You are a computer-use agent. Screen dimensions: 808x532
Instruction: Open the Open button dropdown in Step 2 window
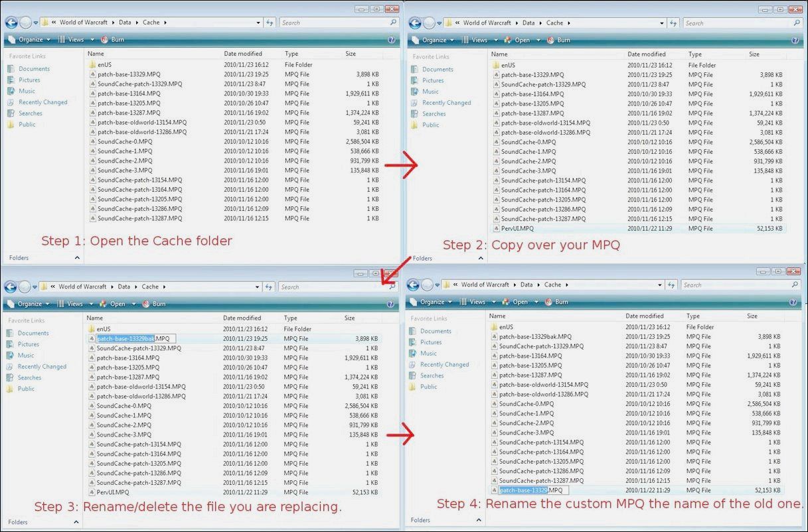[538, 40]
